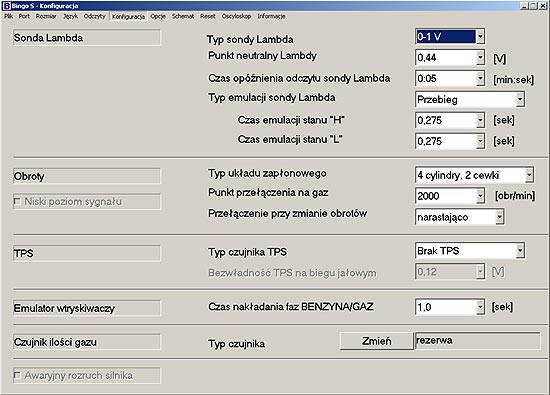Image resolution: width=550 pixels, height=395 pixels.
Task: Expand the Punkt neutralny Lambdy dropdown
Action: tap(480, 57)
